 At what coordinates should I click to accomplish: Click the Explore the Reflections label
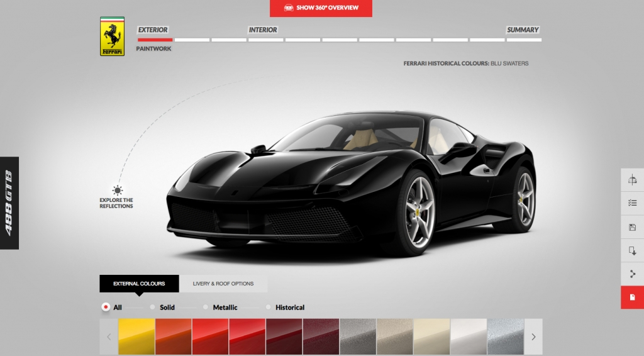[x=116, y=203]
